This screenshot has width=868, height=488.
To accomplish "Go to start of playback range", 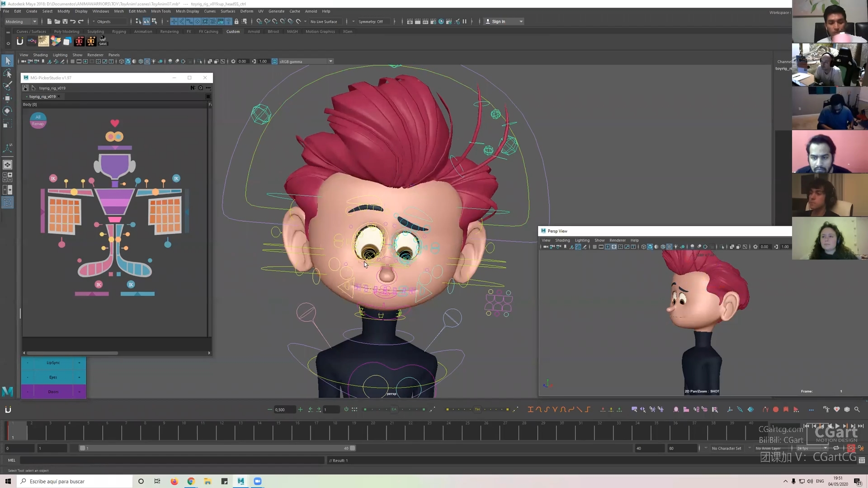I will (x=807, y=426).
